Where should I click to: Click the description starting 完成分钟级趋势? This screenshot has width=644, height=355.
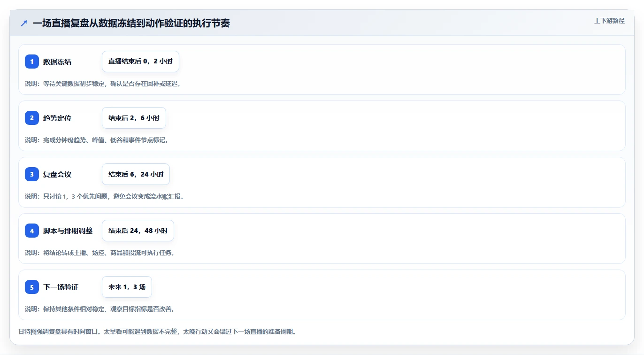97,140
